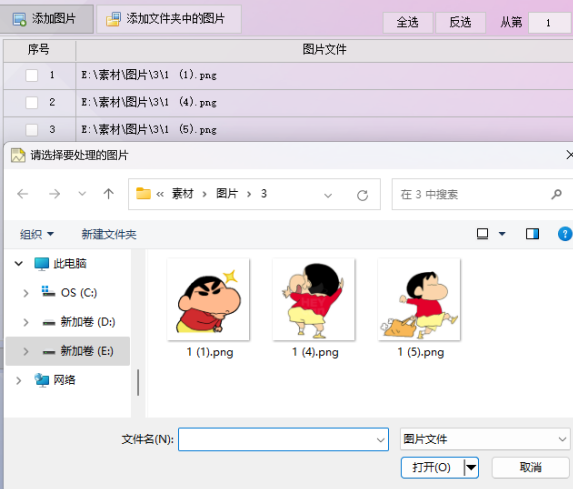Focus the 从第 number input field
The width and height of the screenshot is (574, 489).
click(x=550, y=23)
